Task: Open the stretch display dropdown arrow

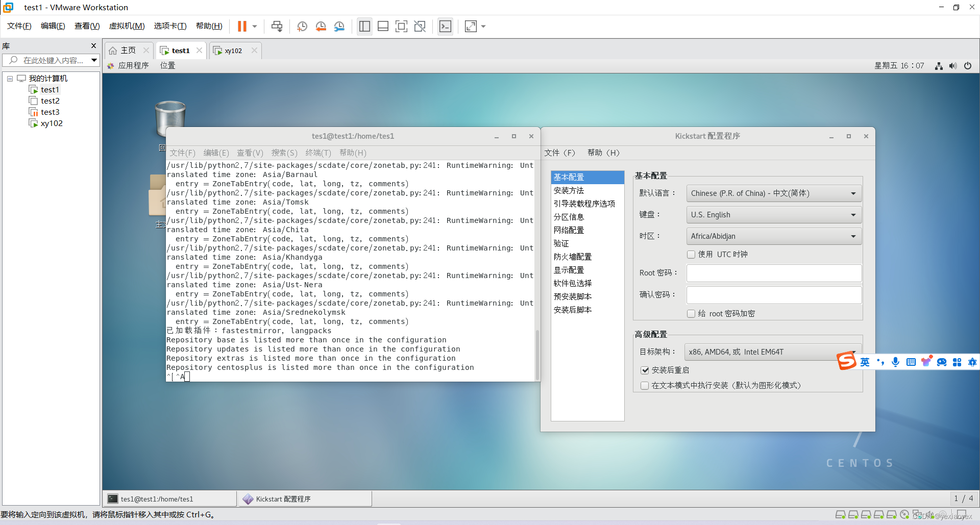Action: 483,26
